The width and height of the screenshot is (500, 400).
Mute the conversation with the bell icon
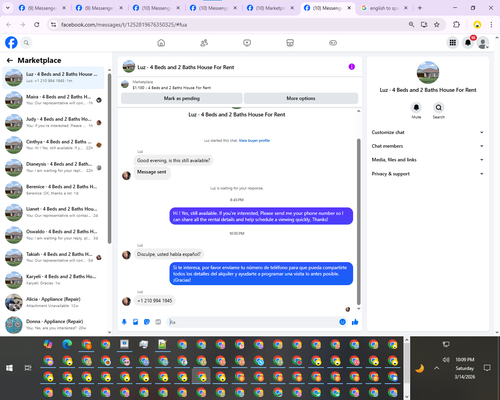point(416,108)
